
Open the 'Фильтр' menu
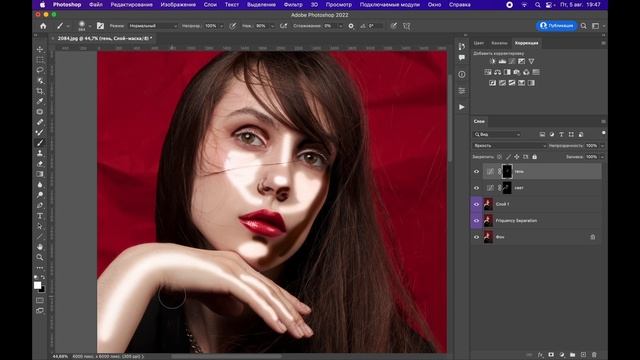(x=293, y=4)
